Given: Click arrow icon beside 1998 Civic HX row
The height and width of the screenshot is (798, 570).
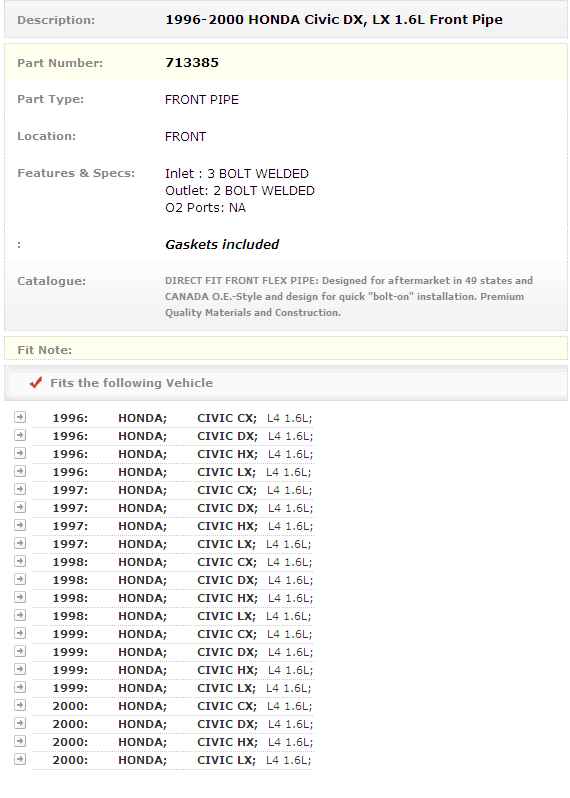Looking at the screenshot, I should point(20,597).
